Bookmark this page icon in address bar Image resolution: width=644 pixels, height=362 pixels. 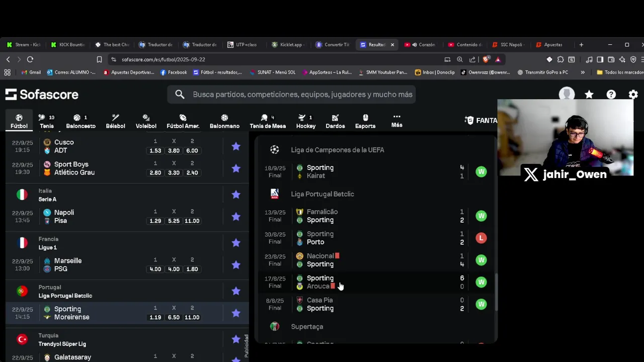point(99,59)
